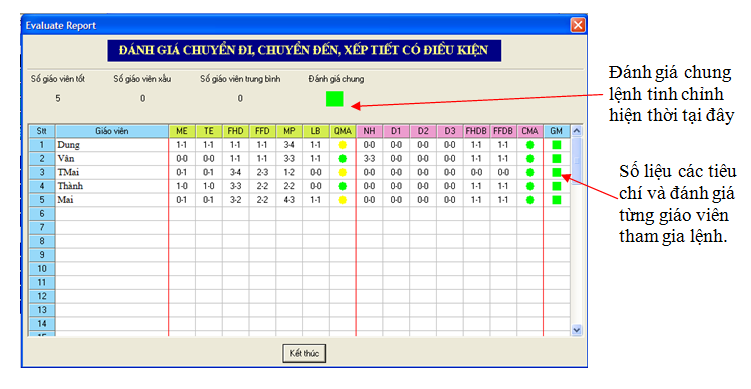
Task: Click the Giáo viên column header
Action: tap(112, 131)
